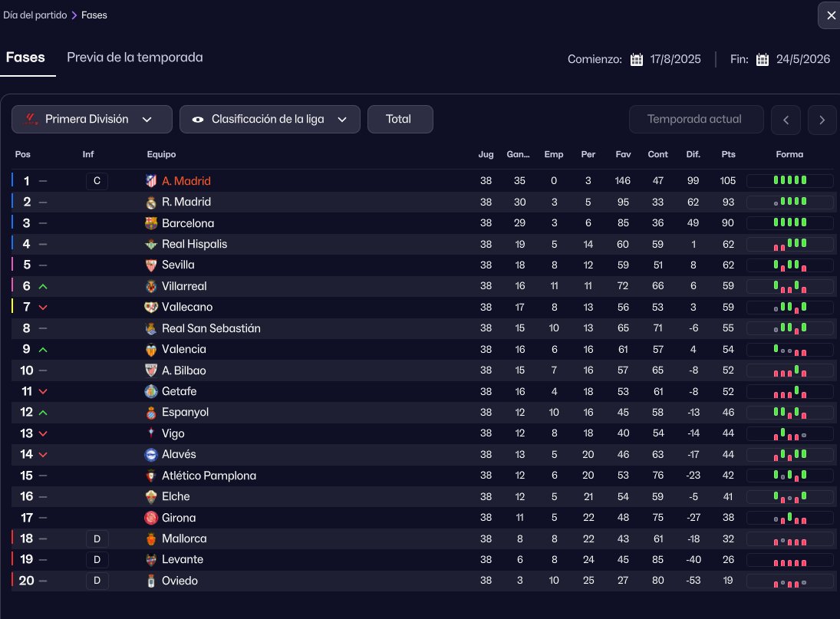
Task: Click the Día del partido breadcrumb link
Action: point(35,15)
